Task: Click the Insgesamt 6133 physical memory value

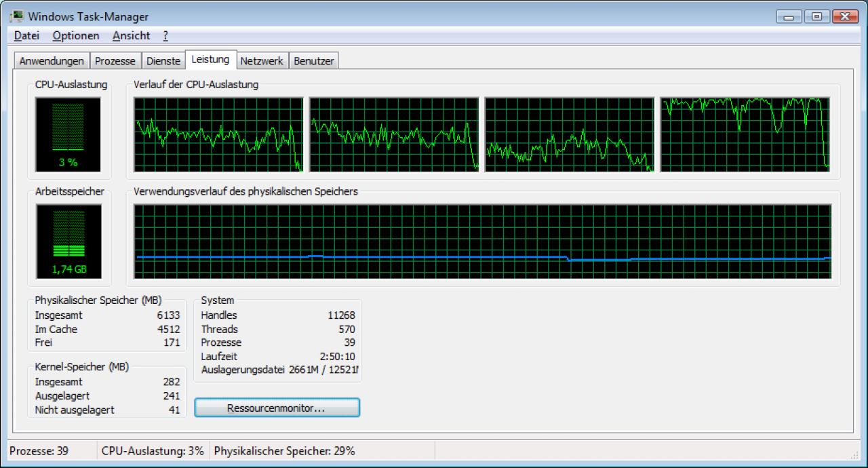Action: tap(168, 315)
